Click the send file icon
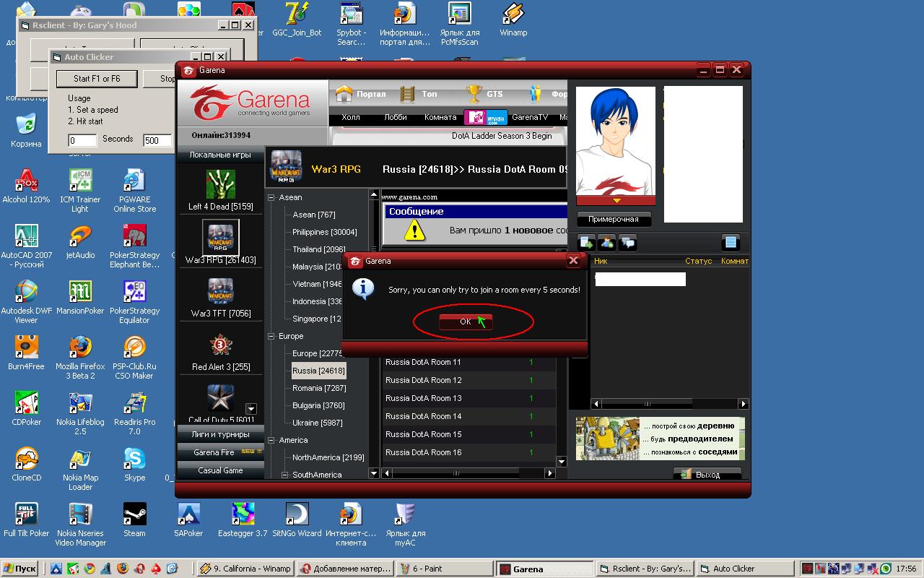Viewport: 924px width, 578px height. tap(586, 243)
